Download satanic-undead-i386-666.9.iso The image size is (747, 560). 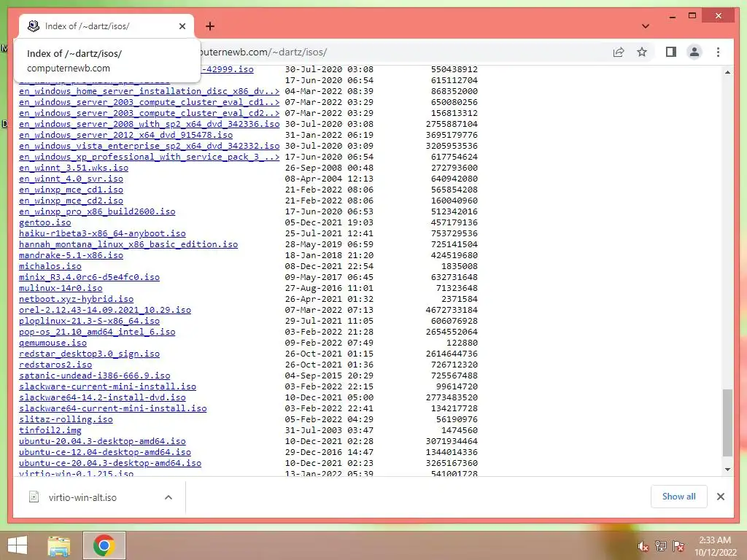94,376
